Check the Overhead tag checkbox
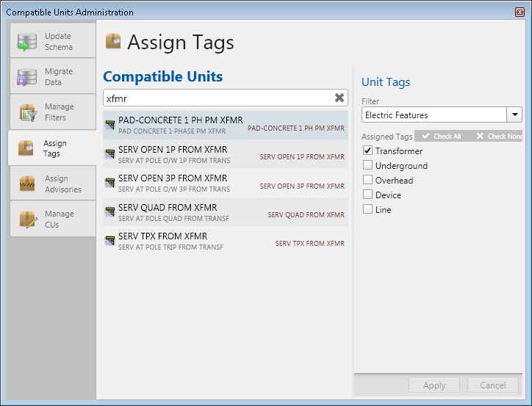Viewport: 532px width, 406px height. (368, 180)
